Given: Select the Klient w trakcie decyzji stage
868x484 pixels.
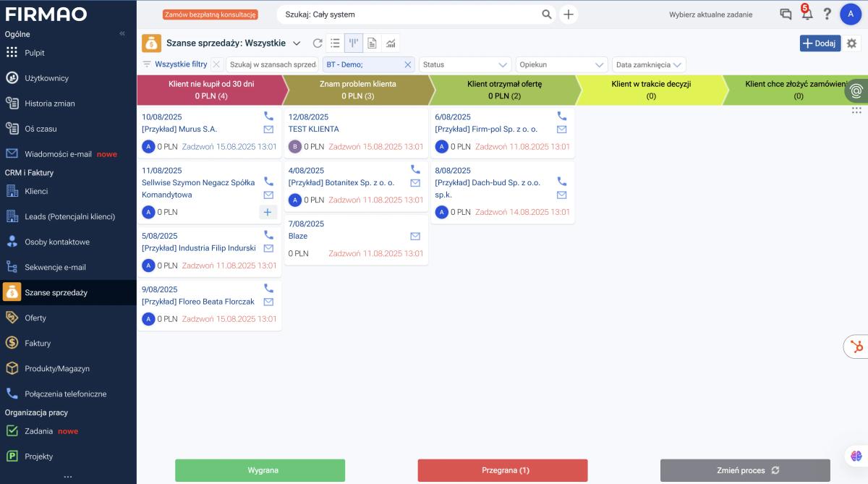Looking at the screenshot, I should pyautogui.click(x=651, y=90).
